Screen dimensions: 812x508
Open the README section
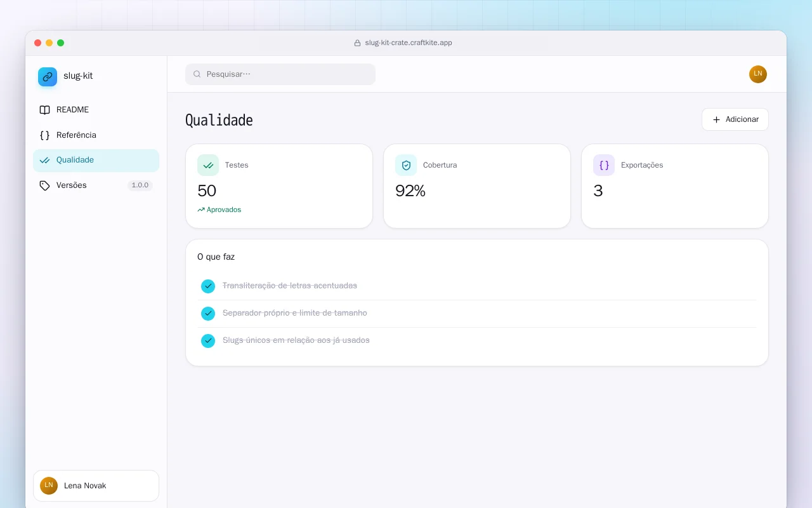pyautogui.click(x=96, y=110)
